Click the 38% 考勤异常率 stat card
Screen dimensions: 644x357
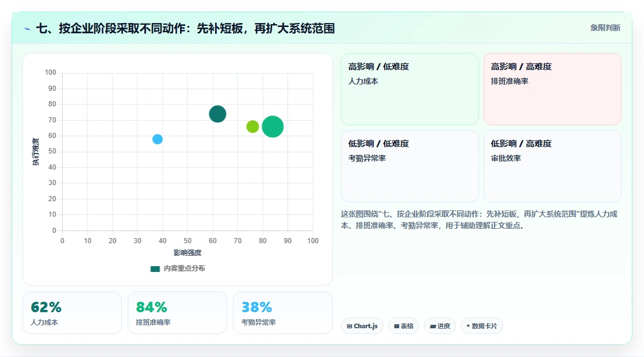(x=282, y=313)
